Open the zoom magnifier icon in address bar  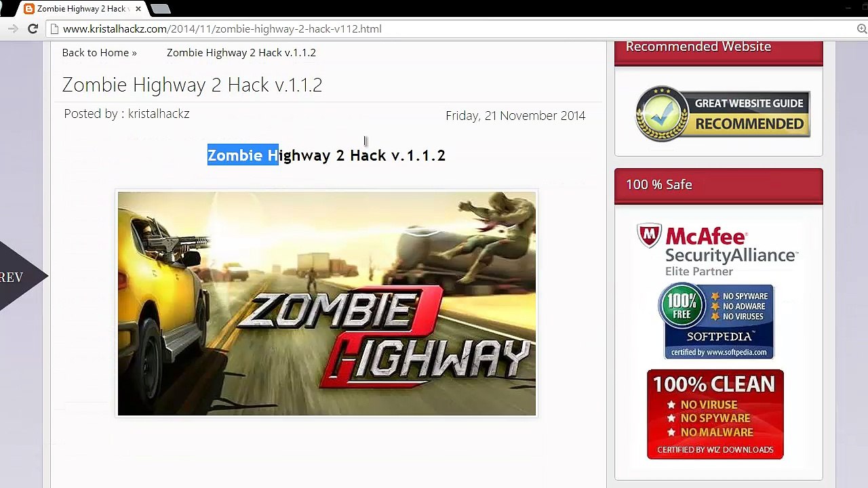[861, 28]
